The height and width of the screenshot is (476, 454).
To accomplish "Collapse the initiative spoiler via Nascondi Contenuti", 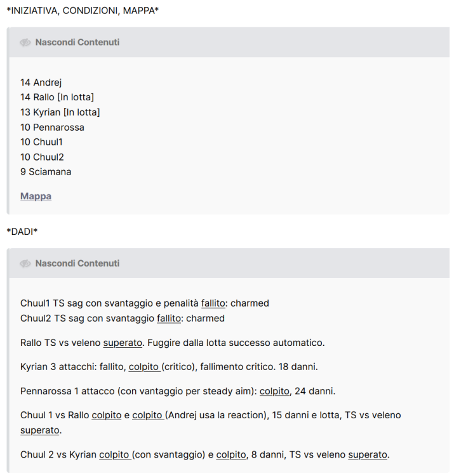I will (77, 42).
